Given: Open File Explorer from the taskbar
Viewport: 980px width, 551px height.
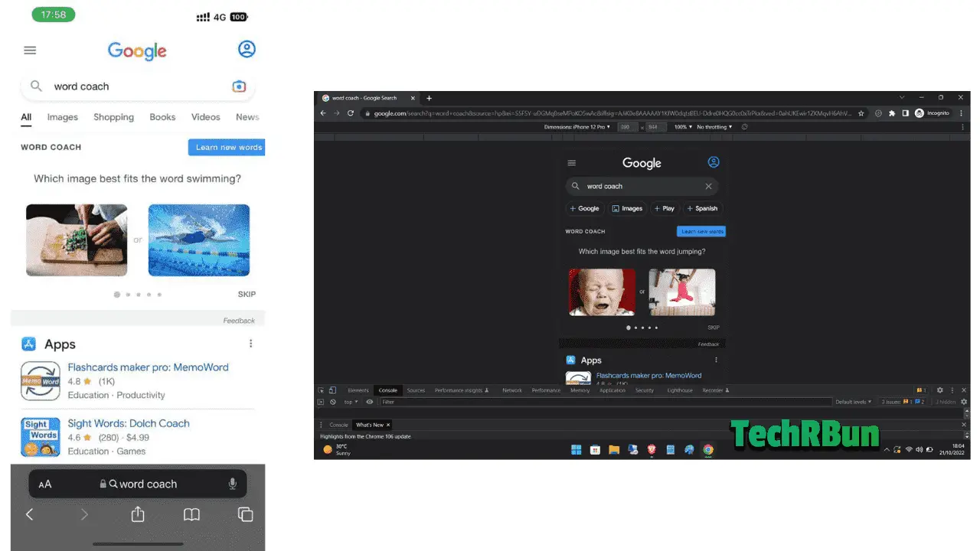Looking at the screenshot, I should pos(614,449).
